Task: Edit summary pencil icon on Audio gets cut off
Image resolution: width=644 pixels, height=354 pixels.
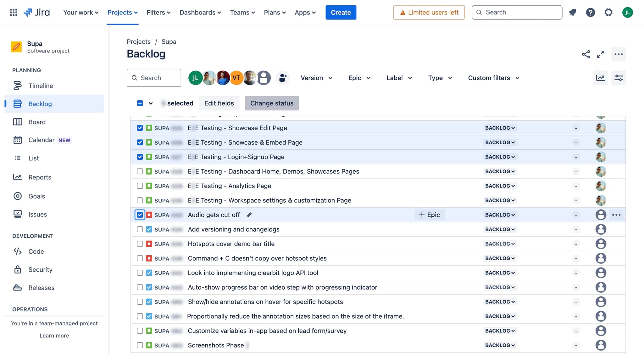Action: coord(249,215)
